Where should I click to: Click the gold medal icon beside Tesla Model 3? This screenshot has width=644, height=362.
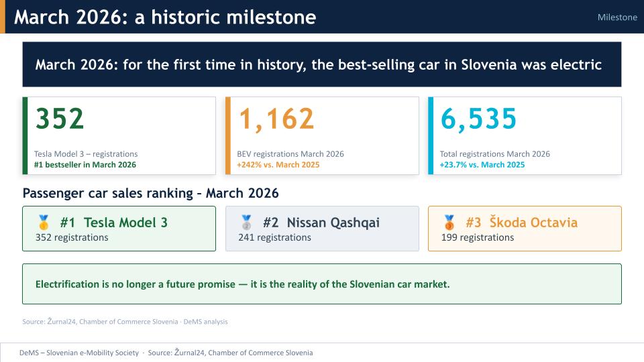[43, 223]
